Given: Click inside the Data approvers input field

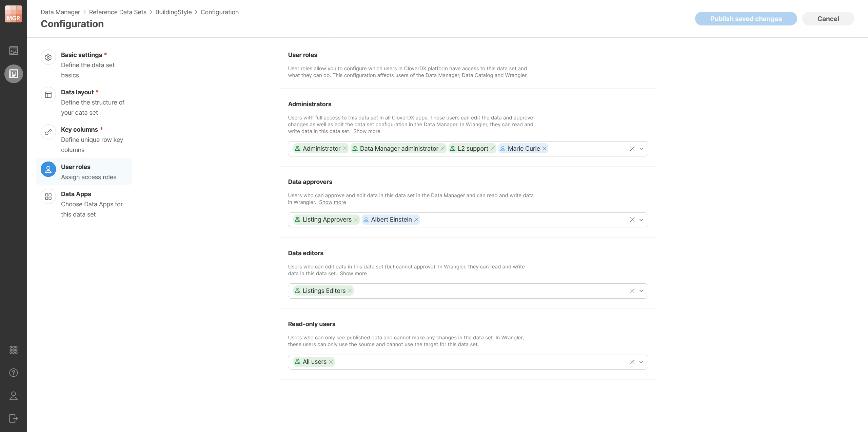Looking at the screenshot, I should (468, 220).
